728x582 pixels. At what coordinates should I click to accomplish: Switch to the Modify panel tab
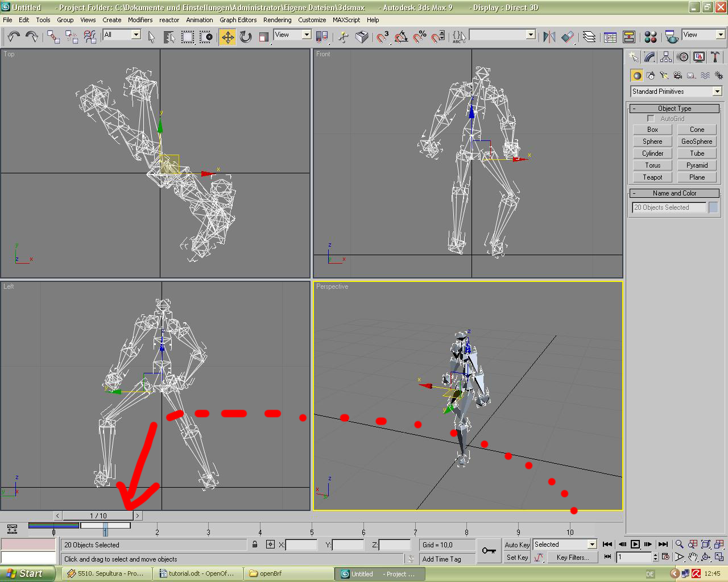tap(650, 57)
